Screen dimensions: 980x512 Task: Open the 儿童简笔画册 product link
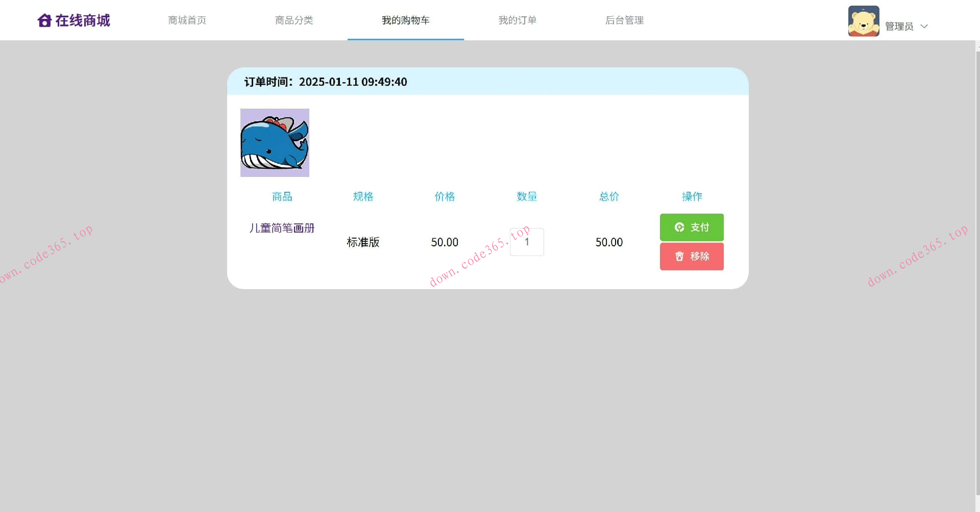281,228
